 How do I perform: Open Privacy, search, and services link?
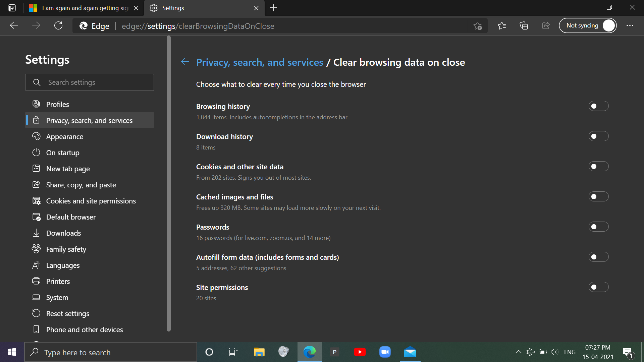[x=89, y=120]
